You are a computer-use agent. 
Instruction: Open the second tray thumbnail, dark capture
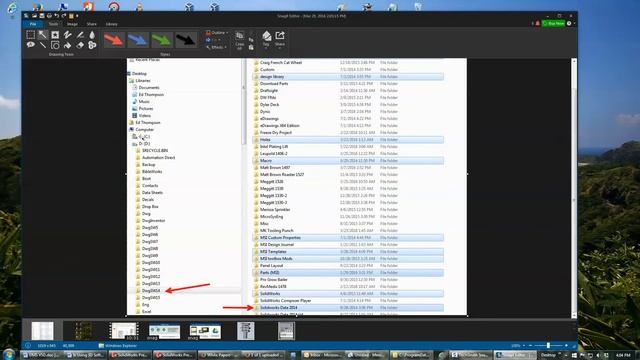tap(83, 331)
